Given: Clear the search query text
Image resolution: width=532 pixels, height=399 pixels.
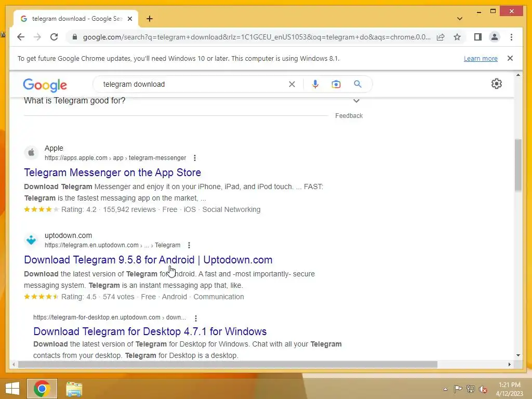Looking at the screenshot, I should pyautogui.click(x=292, y=84).
